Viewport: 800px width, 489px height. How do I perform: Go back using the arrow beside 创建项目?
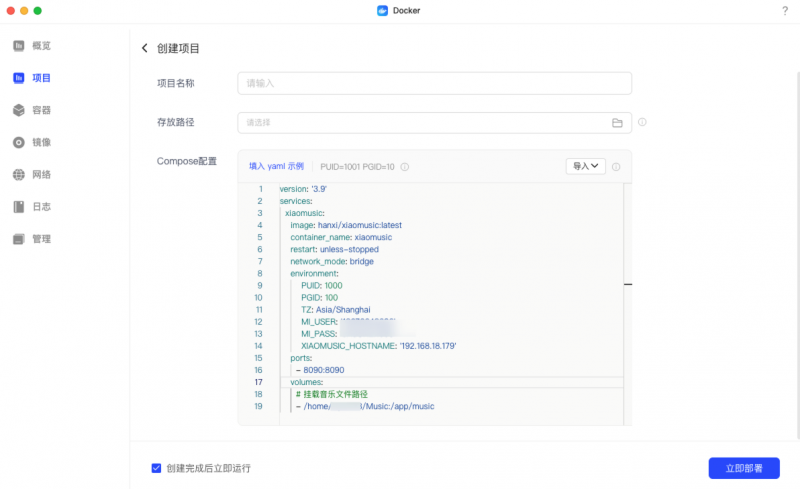[x=145, y=48]
